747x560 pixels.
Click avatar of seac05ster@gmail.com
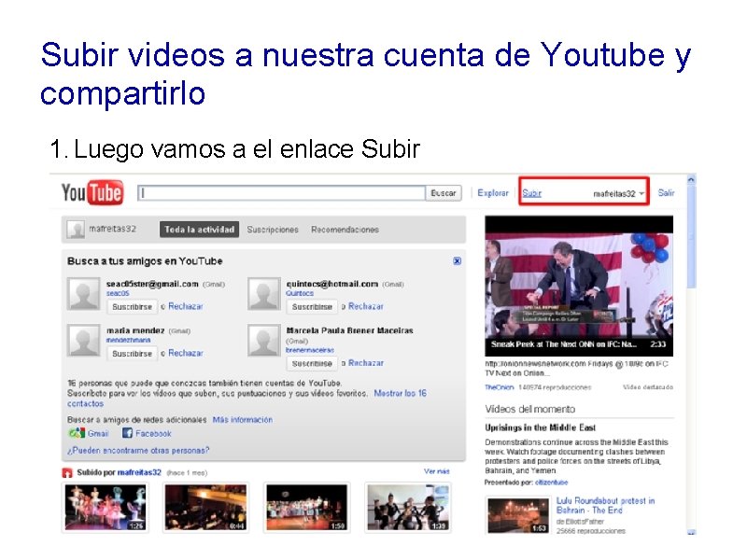coord(83,295)
